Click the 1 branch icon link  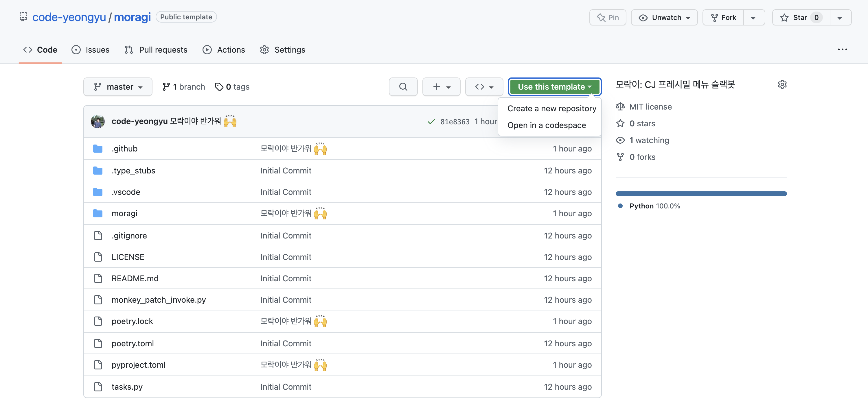[166, 87]
